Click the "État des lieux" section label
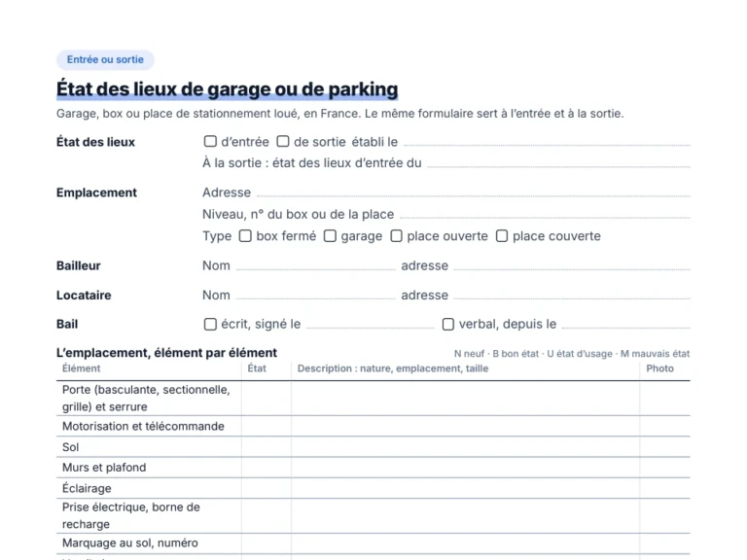Image resolution: width=747 pixels, height=560 pixels. tap(95, 142)
